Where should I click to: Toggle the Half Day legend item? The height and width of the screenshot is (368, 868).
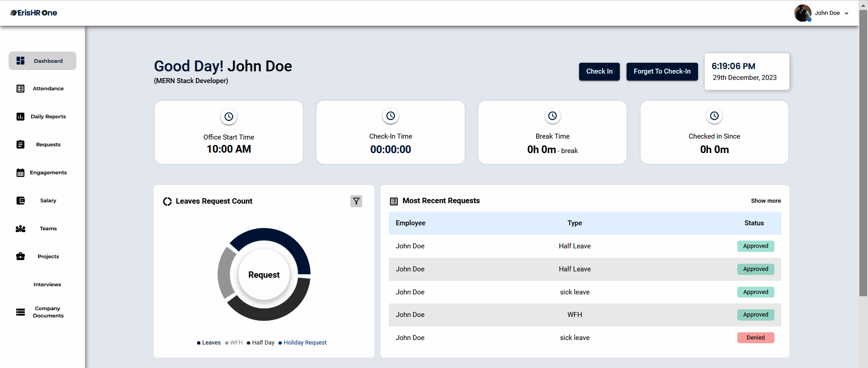[x=261, y=343]
